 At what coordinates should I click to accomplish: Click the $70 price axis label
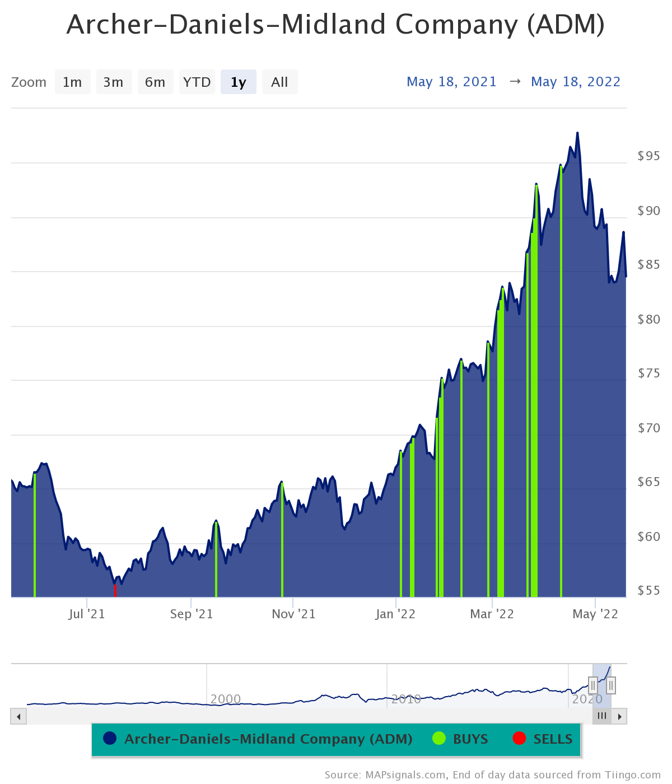649,428
